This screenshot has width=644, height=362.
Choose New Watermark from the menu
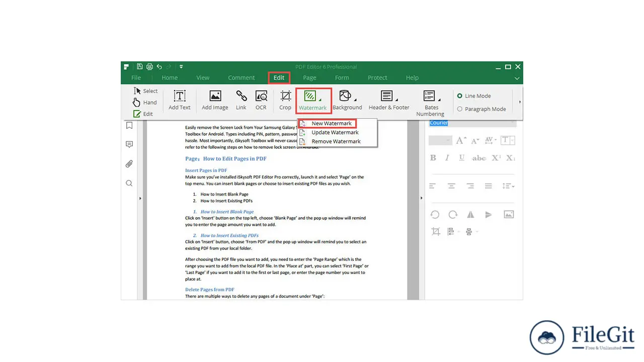pyautogui.click(x=328, y=123)
